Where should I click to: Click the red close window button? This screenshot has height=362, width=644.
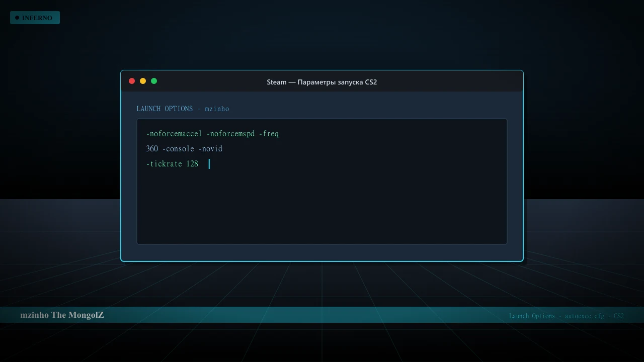[132, 81]
